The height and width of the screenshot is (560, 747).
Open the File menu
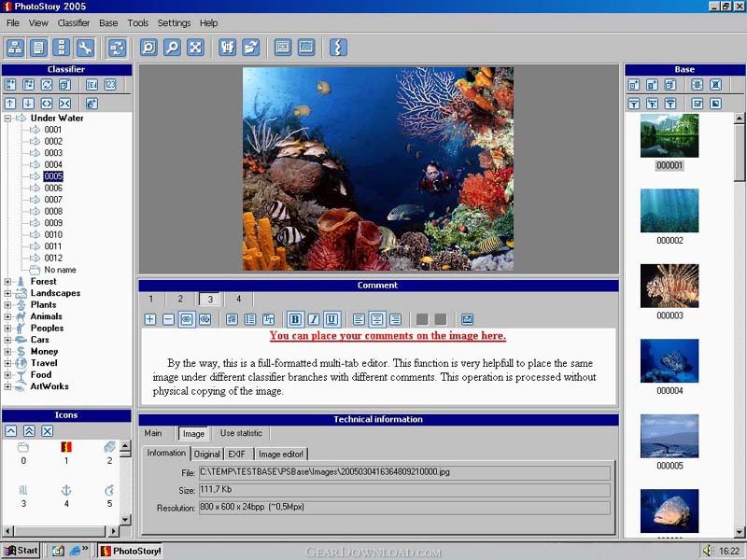(x=13, y=22)
